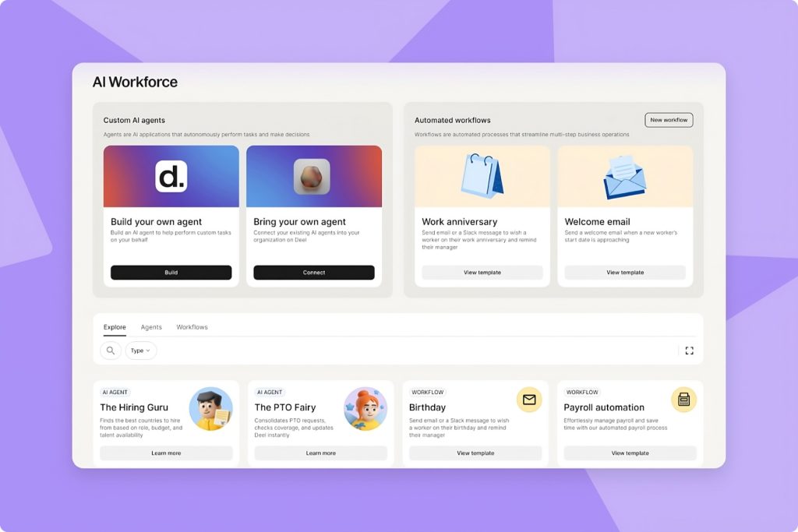Switch to the Agents tab
Screen dimensions: 798x532
pos(151,327)
